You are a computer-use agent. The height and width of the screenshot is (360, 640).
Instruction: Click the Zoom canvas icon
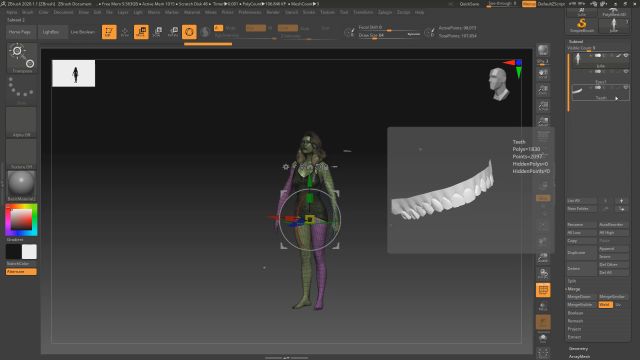[543, 90]
